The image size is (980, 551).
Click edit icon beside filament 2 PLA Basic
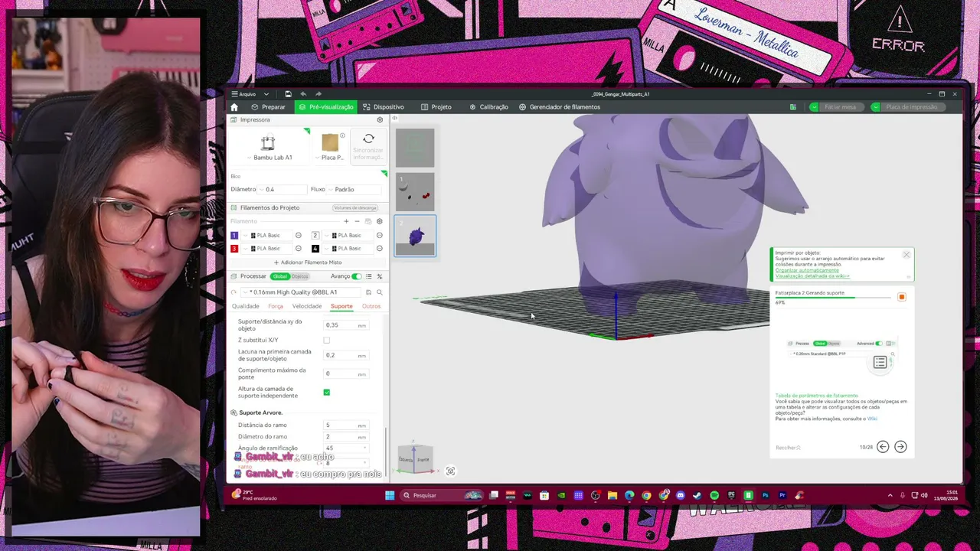[379, 236]
